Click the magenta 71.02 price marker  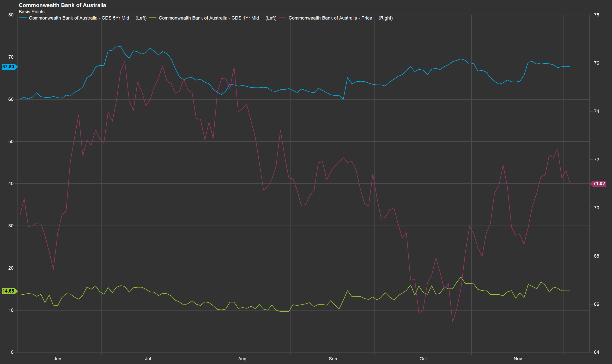(598, 184)
